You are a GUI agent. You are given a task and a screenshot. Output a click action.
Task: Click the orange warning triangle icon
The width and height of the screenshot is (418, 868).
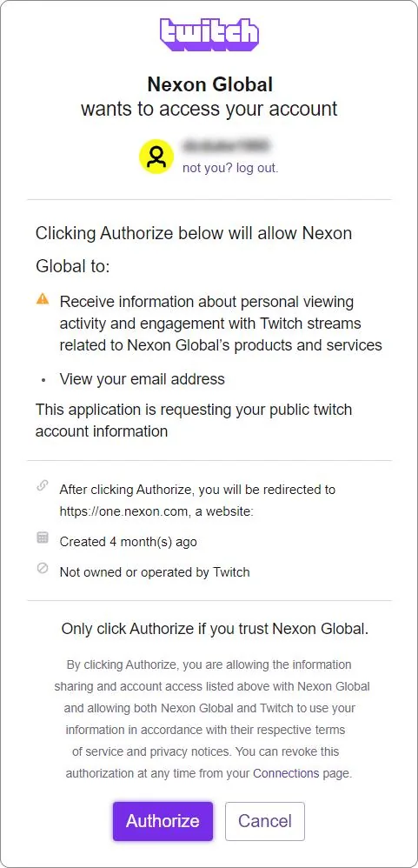coord(43,299)
